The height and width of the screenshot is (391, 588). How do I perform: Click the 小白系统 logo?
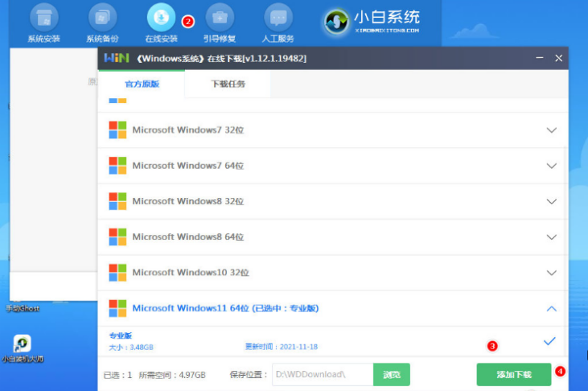[372, 22]
